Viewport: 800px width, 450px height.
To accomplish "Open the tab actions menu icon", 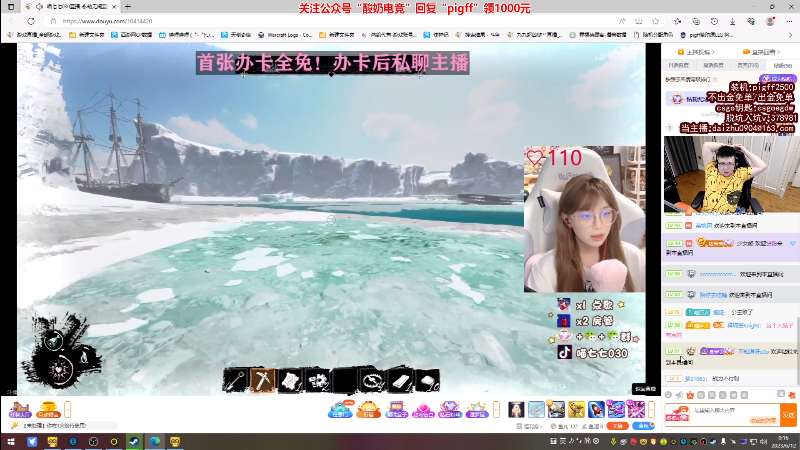I will (11, 7).
